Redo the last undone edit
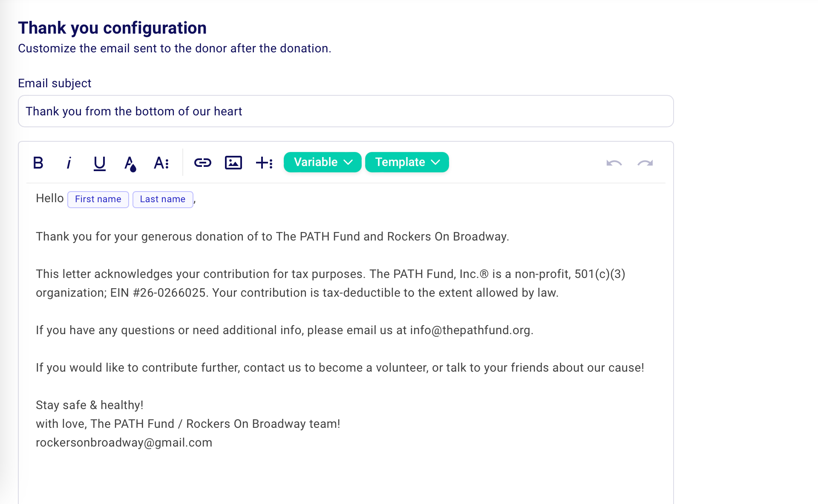 (x=645, y=163)
